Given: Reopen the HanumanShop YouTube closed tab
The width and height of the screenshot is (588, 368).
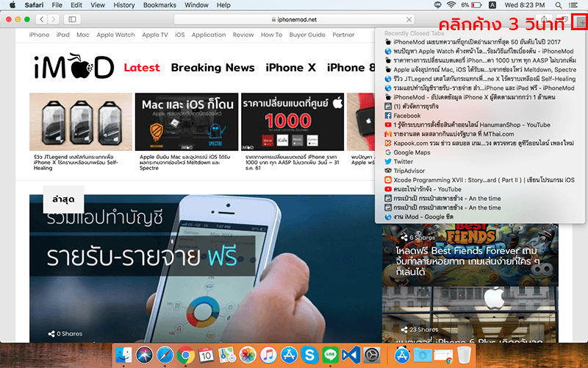Looking at the screenshot, I should pos(480,124).
